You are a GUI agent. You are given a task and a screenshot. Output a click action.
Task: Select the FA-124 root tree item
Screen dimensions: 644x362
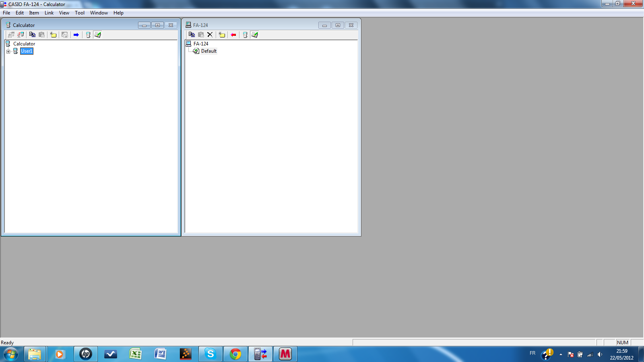coord(201,44)
